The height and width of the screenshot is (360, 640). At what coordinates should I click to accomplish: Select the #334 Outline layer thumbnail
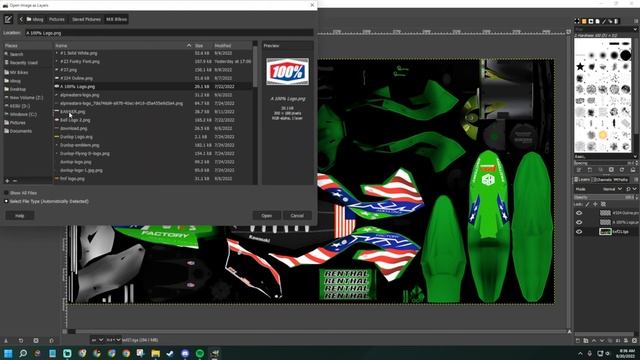[x=605, y=213]
